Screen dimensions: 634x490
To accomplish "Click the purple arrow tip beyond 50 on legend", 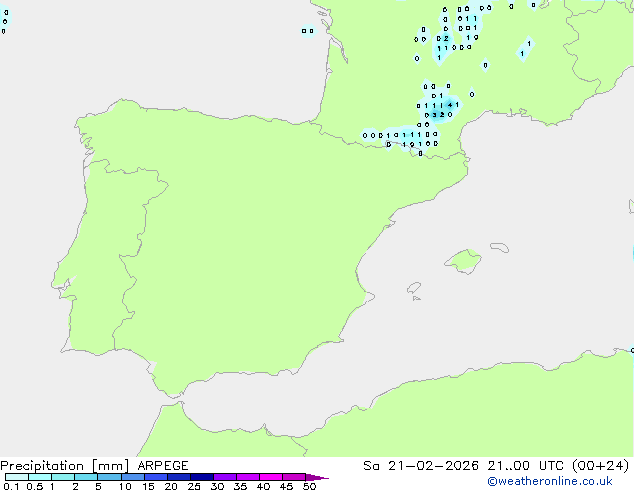I will (x=317, y=477).
